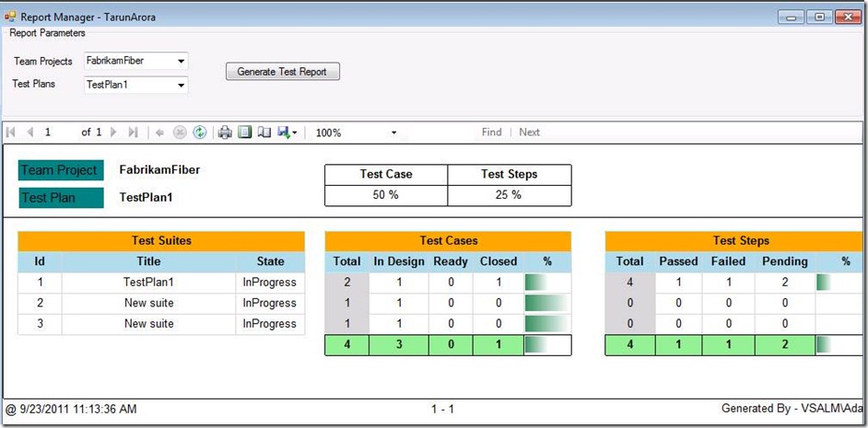Jump to last report page
Image resolution: width=868 pixels, height=428 pixels.
click(x=133, y=133)
